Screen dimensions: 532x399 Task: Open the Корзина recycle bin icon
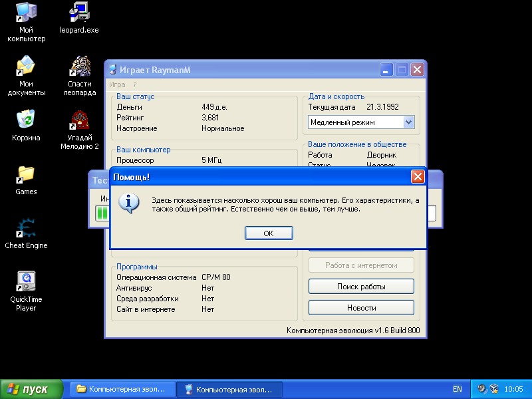coord(26,125)
